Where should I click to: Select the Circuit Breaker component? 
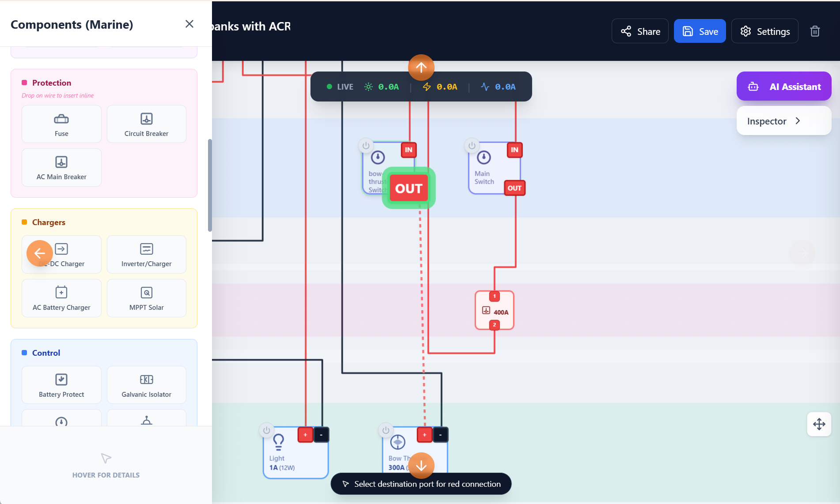[x=146, y=124]
